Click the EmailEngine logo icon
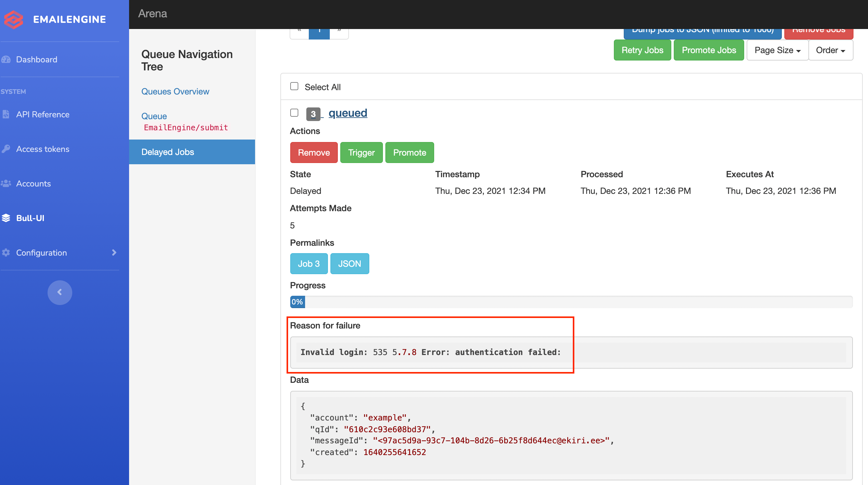The image size is (868, 485). pyautogui.click(x=14, y=19)
